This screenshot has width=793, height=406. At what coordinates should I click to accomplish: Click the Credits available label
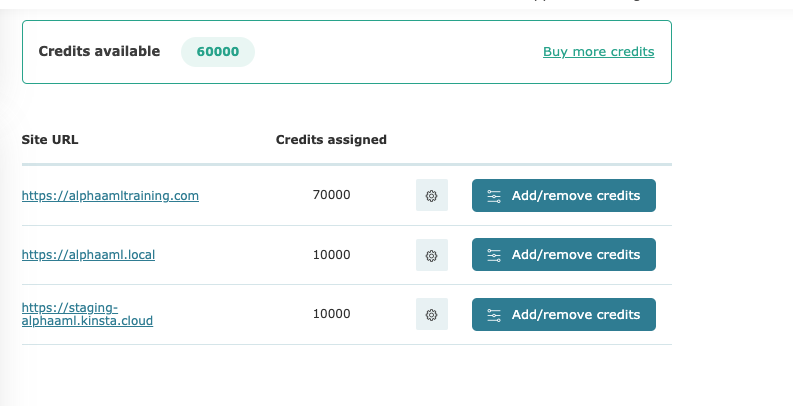coord(99,51)
